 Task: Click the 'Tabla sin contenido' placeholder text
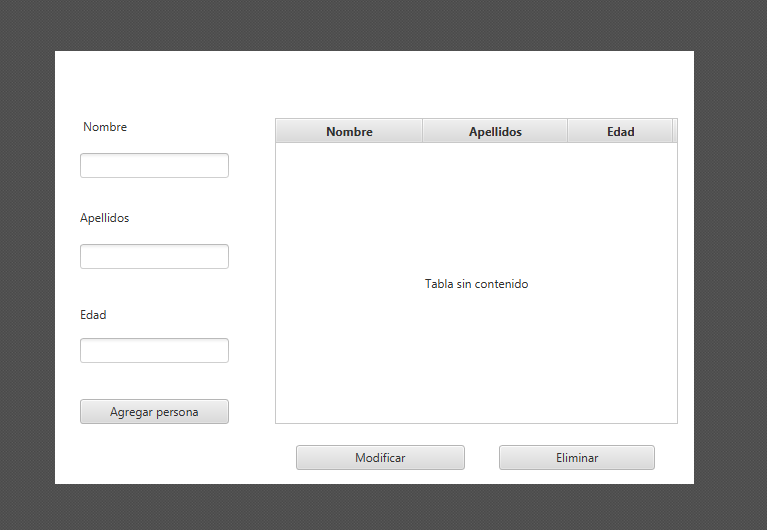476,284
